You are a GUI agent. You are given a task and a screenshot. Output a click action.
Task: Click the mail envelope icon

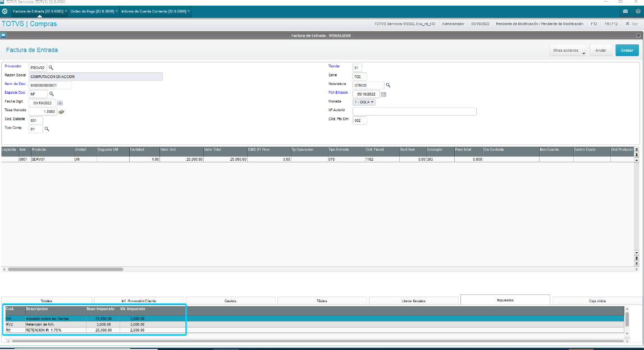click(x=625, y=11)
